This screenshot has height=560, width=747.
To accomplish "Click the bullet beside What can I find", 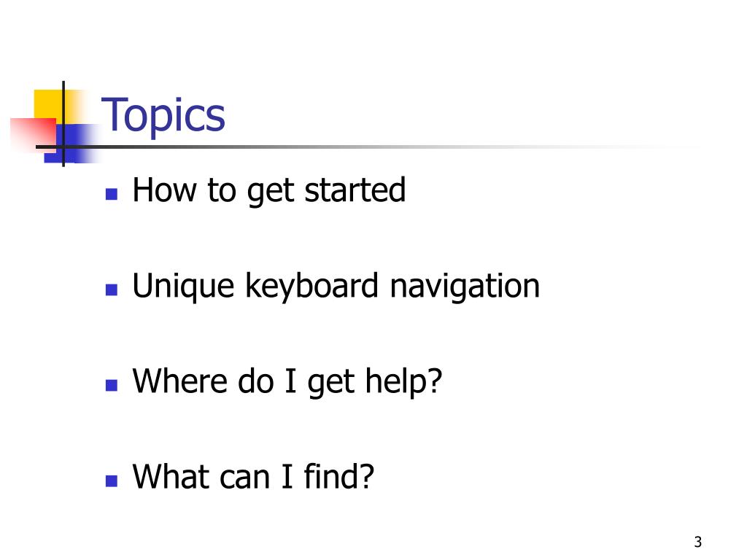I will coord(112,481).
